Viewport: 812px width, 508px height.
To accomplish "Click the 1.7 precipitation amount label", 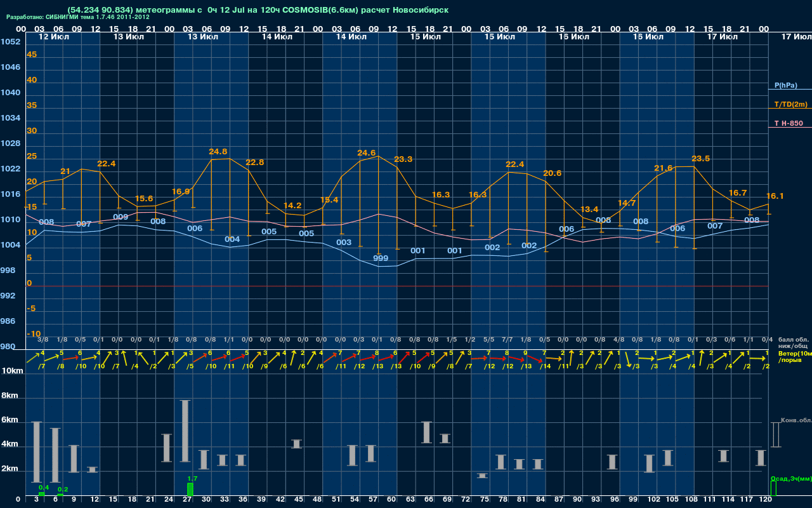I will pyautogui.click(x=193, y=478).
